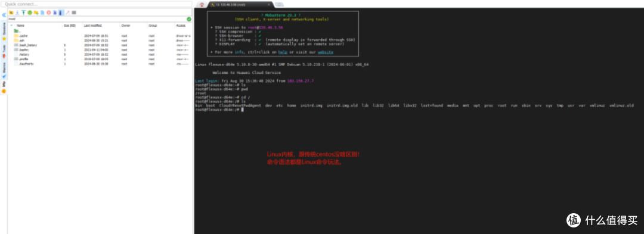The image size is (644, 234).
Task: Go to parent directory toolbar icon
Action: [x=11, y=13]
